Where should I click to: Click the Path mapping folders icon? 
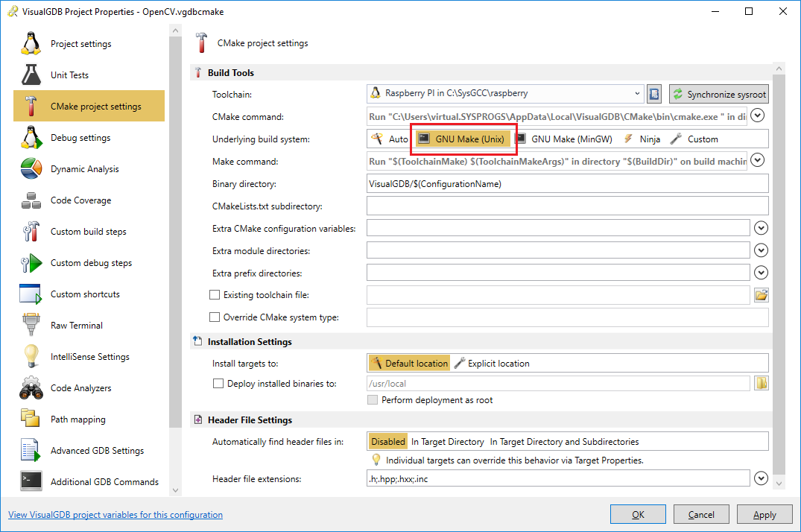pos(30,418)
